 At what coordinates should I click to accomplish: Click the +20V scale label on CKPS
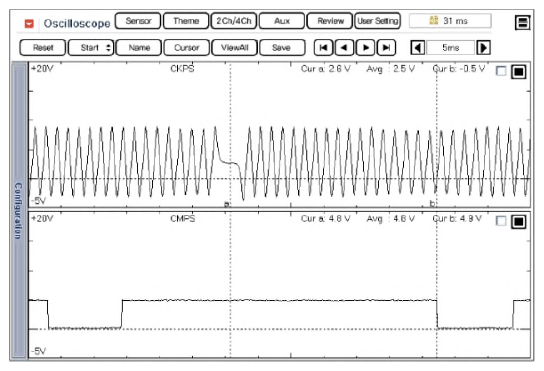pos(42,69)
